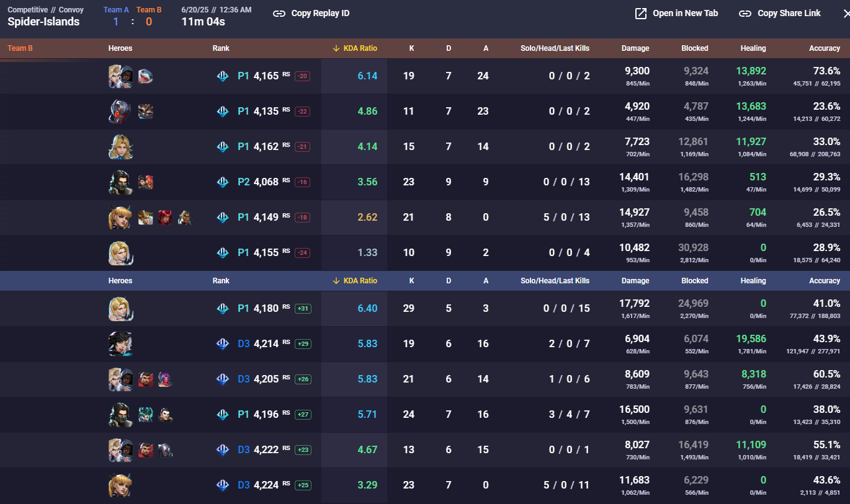Select main hero portrait in the 4,196 row

pos(120,415)
